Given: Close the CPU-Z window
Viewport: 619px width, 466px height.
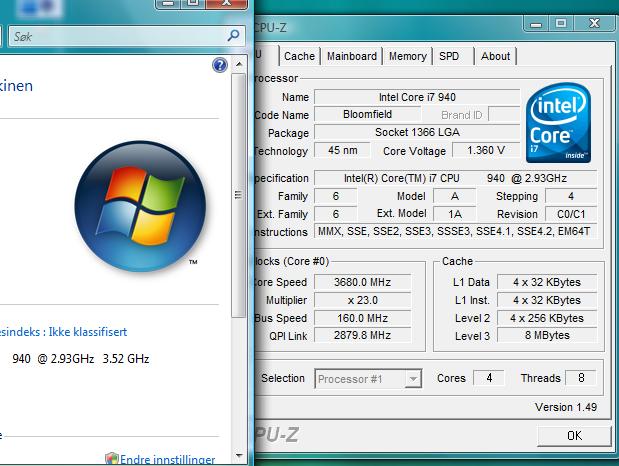Looking at the screenshot, I should pos(595,24).
